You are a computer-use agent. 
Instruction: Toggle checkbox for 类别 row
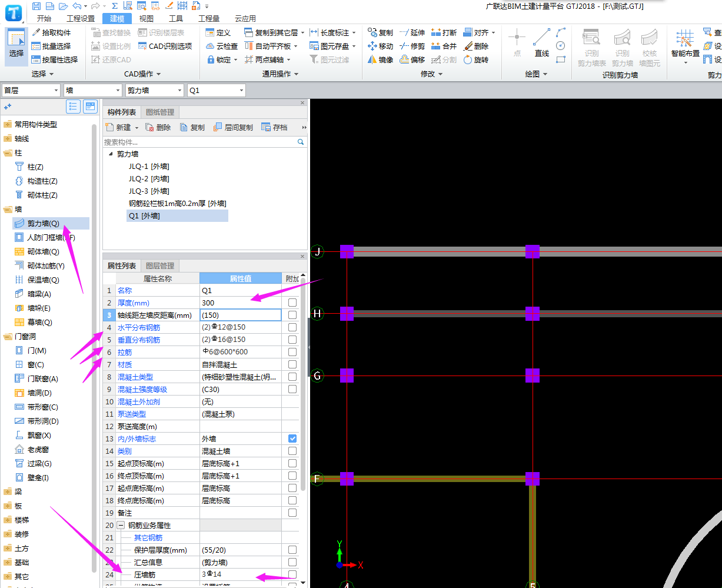click(292, 451)
